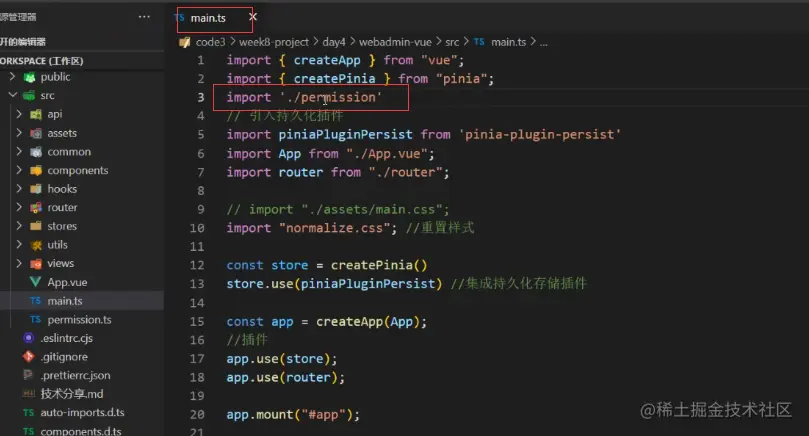The image size is (809, 436).
Task: Click the components folder icon
Action: (x=36, y=170)
